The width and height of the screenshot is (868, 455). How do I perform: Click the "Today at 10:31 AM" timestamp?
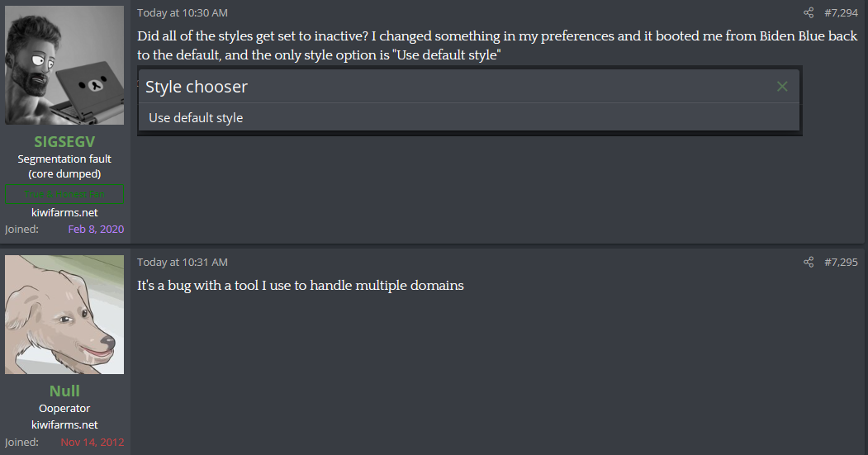click(183, 263)
